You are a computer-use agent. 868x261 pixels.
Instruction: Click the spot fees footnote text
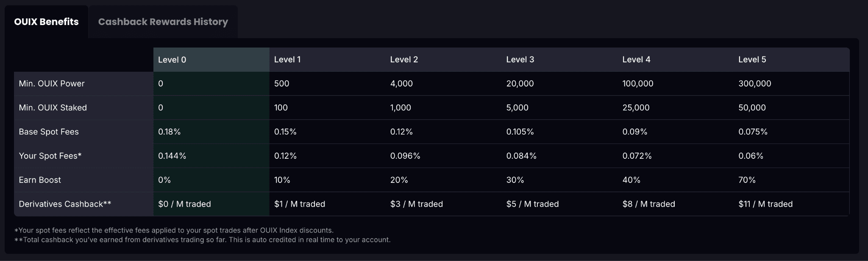[x=174, y=230]
